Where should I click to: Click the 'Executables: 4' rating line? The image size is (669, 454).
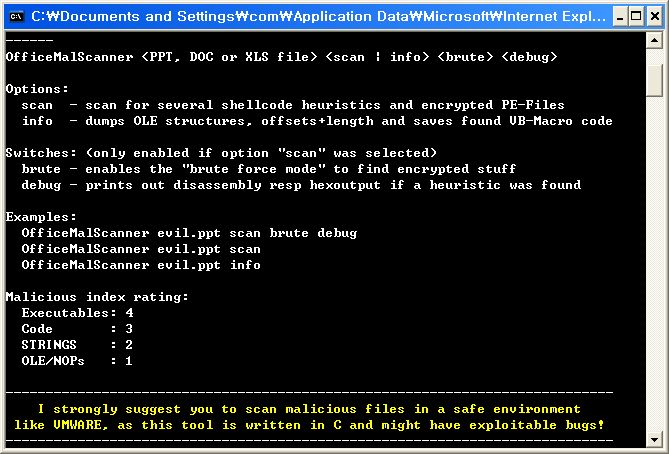[x=77, y=313]
